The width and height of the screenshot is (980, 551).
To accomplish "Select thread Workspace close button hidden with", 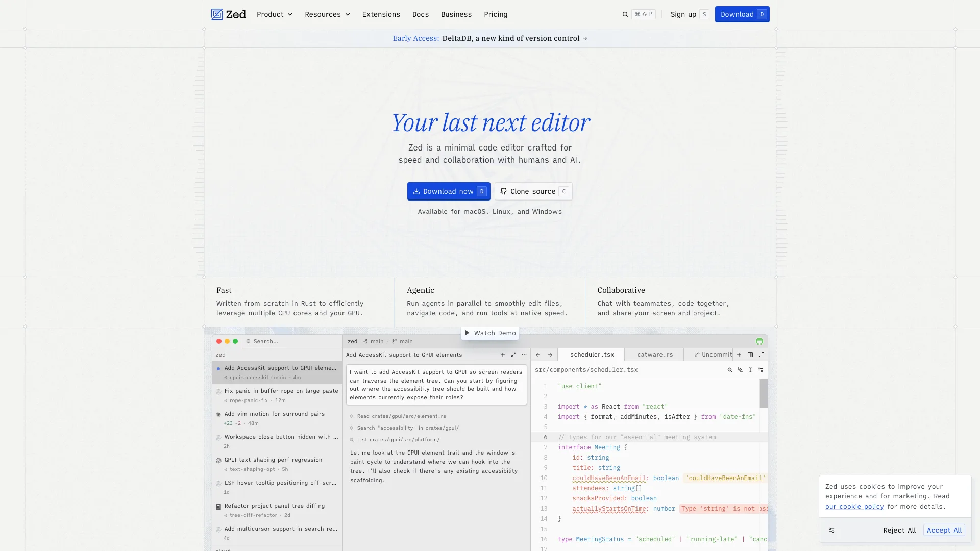I will pos(277,441).
